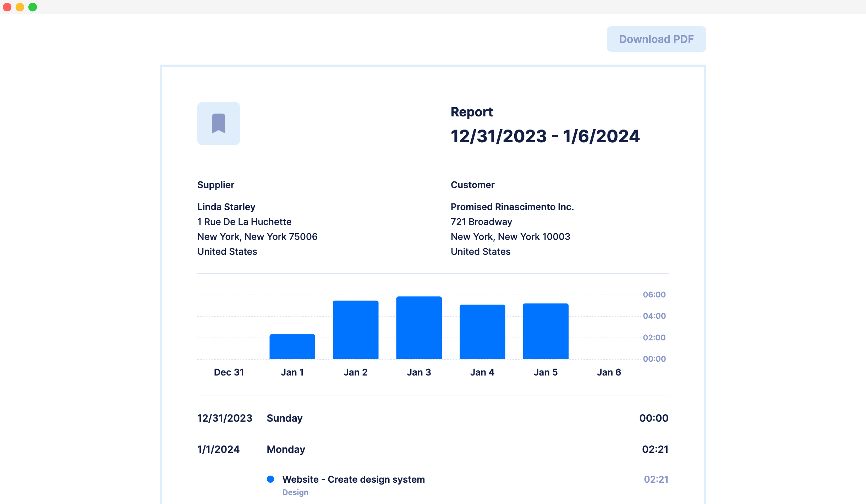
Task: Click the 06:00 axis label
Action: point(654,295)
